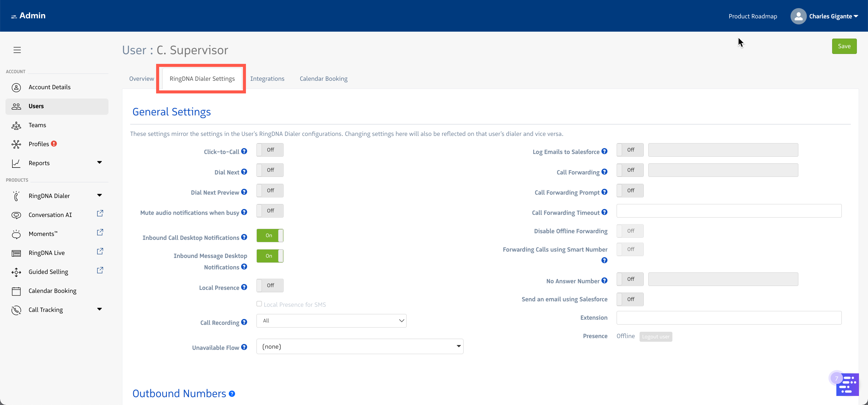Click Click-to-Call help question icon
The height and width of the screenshot is (405, 868).
point(244,151)
